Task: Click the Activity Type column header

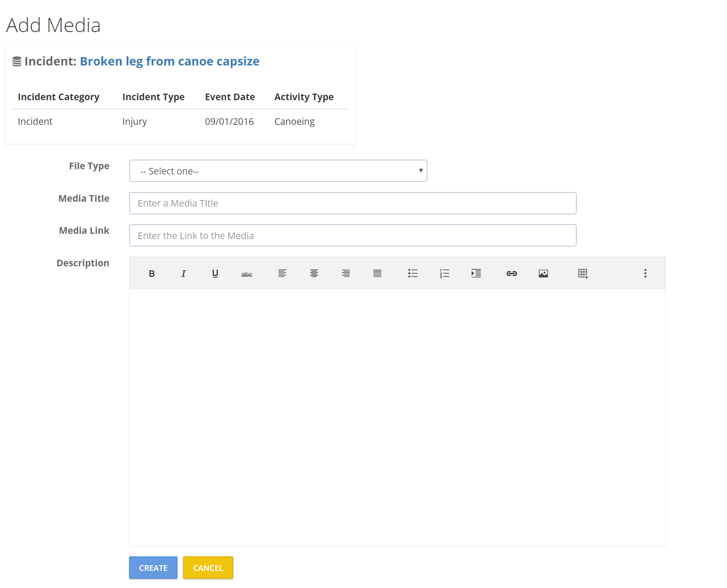Action: [304, 97]
